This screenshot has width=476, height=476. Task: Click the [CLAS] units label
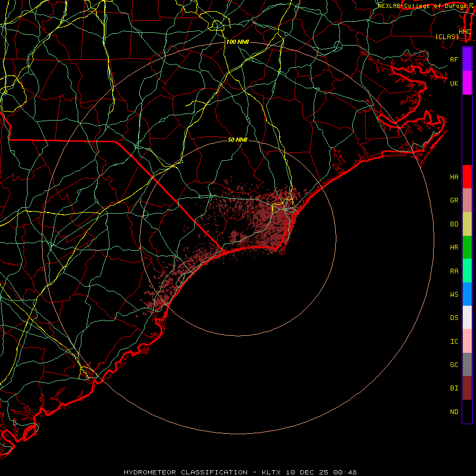point(447,37)
